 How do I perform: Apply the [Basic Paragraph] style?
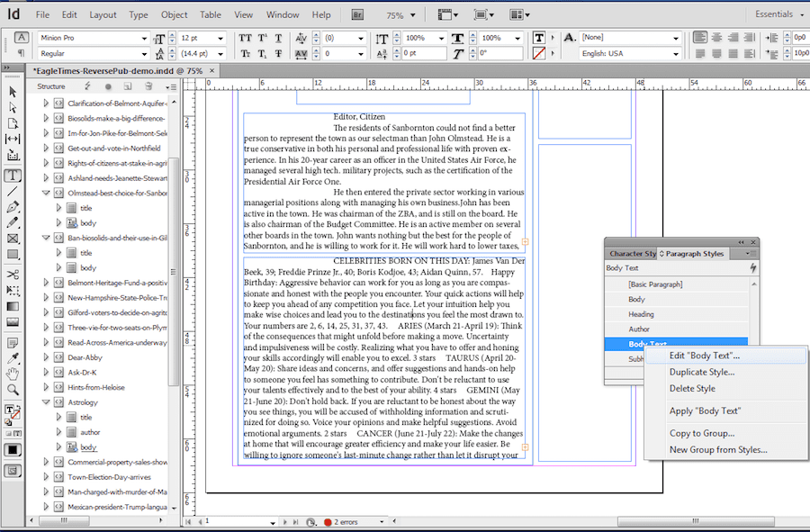click(x=677, y=284)
